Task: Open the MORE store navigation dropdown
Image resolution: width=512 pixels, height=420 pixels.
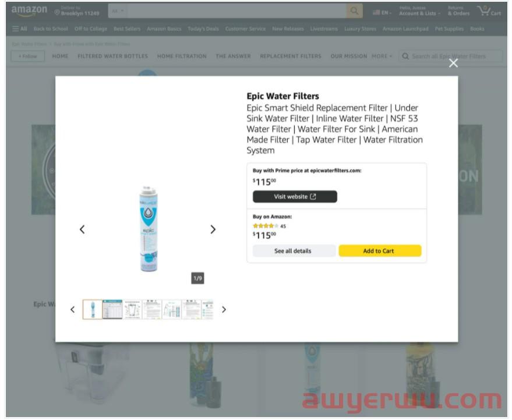Action: click(382, 56)
